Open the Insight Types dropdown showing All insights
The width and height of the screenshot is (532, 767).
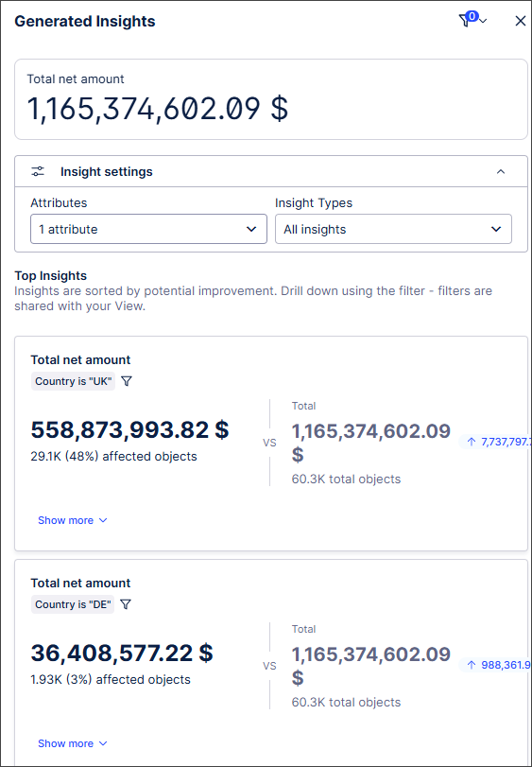(393, 229)
